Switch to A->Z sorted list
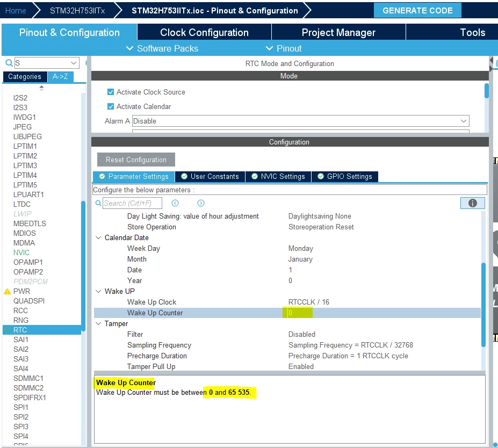The width and height of the screenshot is (498, 448). [x=60, y=76]
